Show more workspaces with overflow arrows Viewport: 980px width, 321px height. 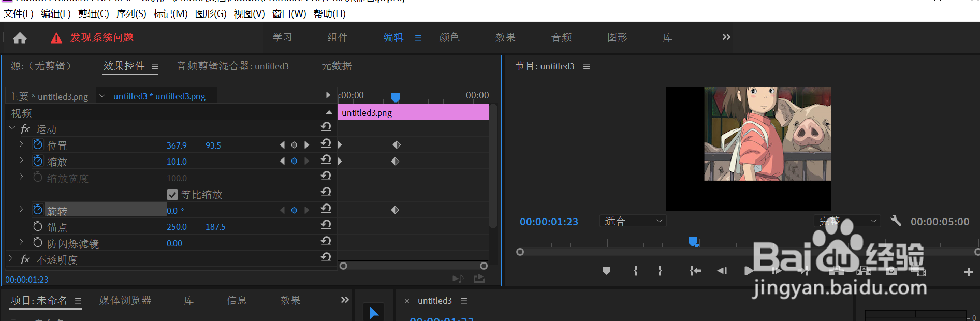726,37
